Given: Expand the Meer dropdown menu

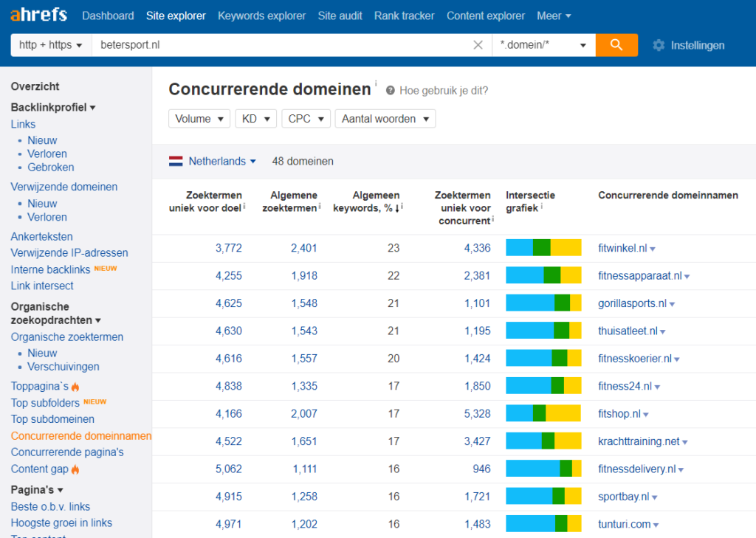Looking at the screenshot, I should [x=554, y=16].
